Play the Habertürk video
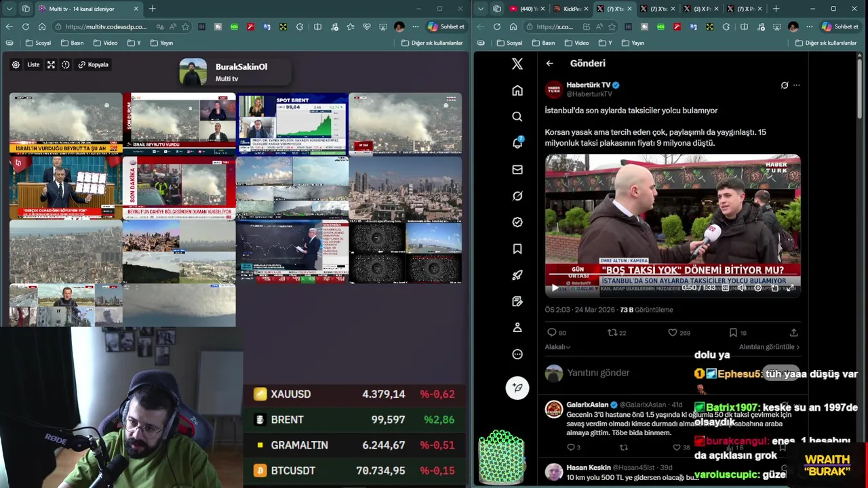 555,288
